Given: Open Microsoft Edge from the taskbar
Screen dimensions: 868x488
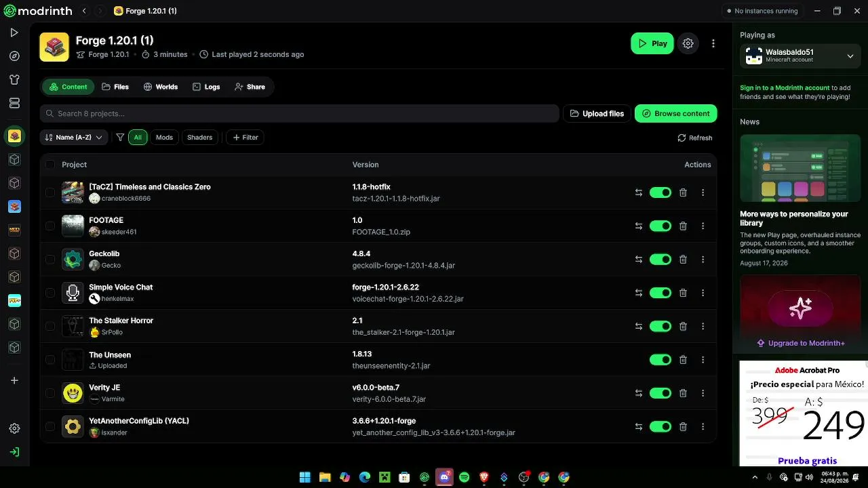Looking at the screenshot, I should (365, 477).
